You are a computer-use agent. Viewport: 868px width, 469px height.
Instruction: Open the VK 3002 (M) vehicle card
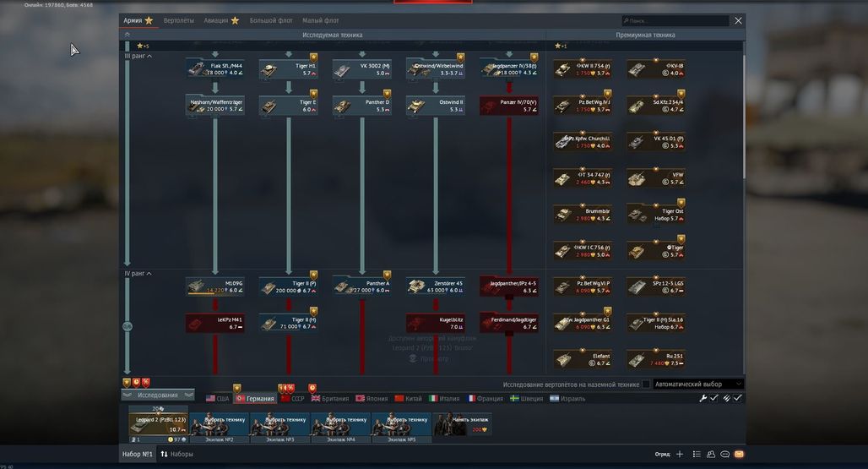pyautogui.click(x=362, y=68)
